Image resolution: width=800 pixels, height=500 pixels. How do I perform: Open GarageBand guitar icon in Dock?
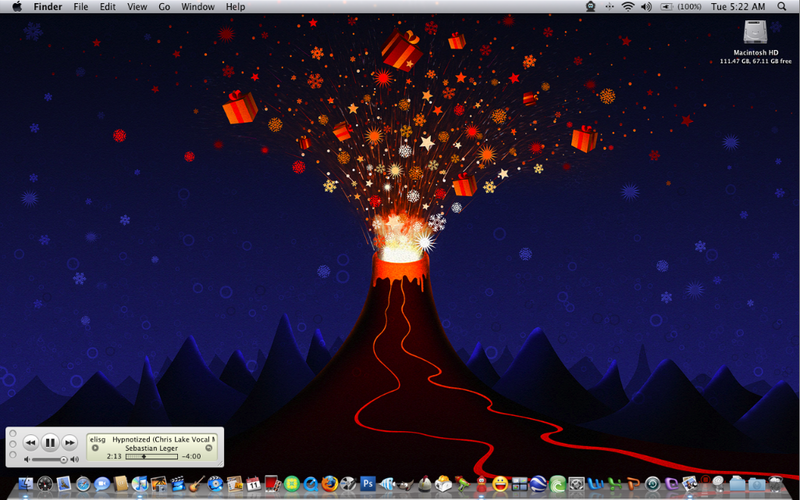197,484
